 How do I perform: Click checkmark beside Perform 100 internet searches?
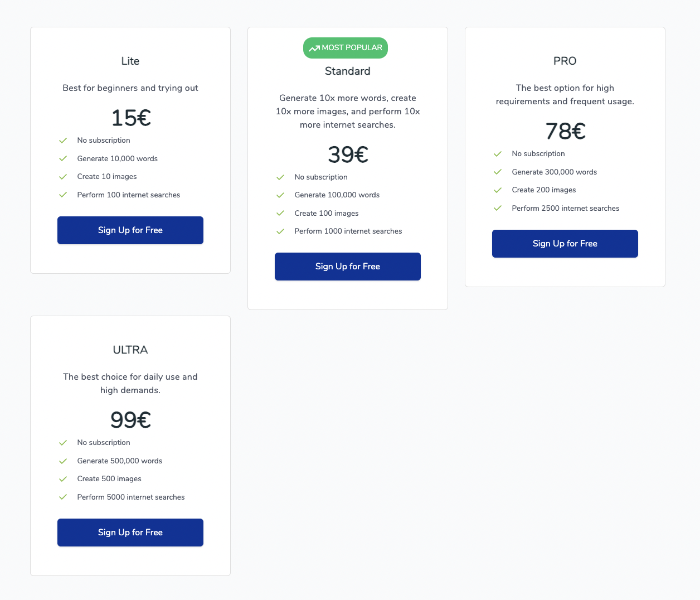[x=63, y=195]
